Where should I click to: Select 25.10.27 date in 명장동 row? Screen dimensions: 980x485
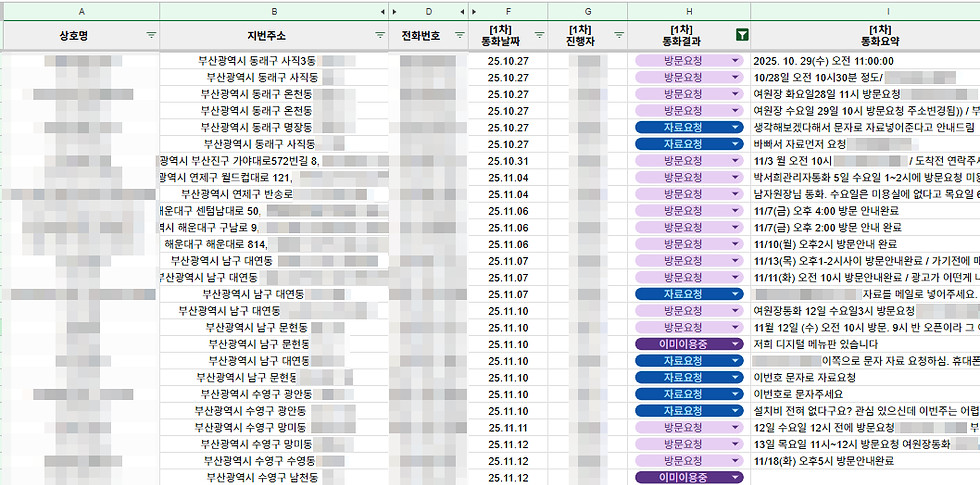pyautogui.click(x=508, y=128)
